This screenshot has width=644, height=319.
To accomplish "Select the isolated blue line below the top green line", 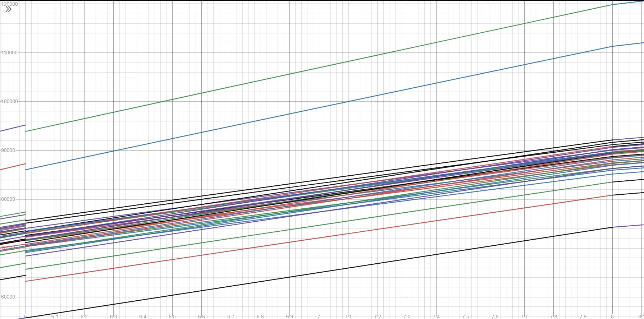I will tap(319, 108).
